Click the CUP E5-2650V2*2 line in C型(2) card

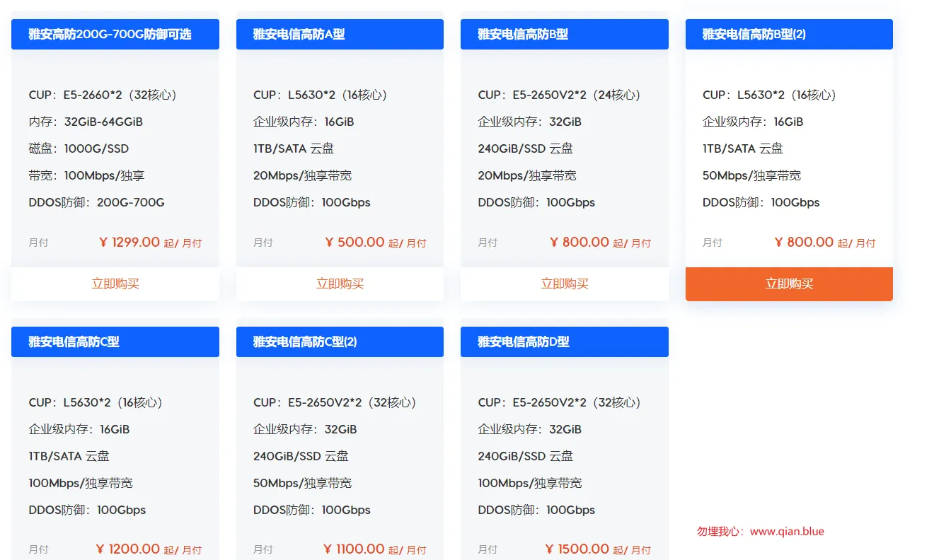[x=335, y=402]
